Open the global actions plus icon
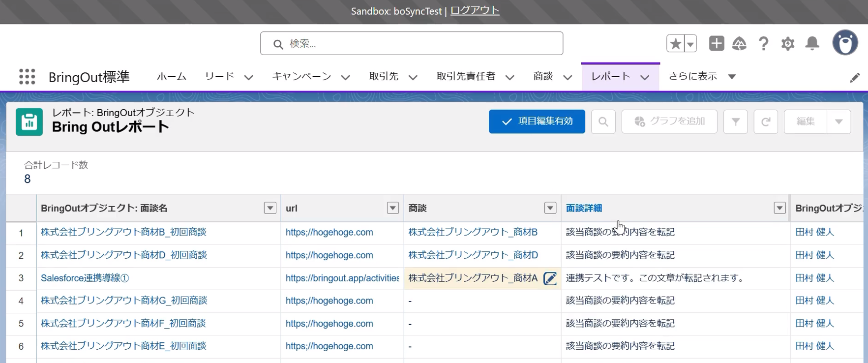868x363 pixels. 716,43
